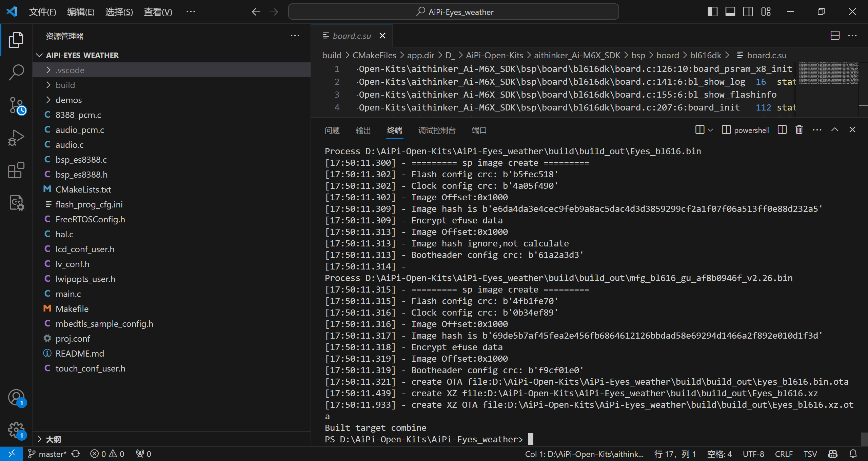Open the Extensions view

16,170
